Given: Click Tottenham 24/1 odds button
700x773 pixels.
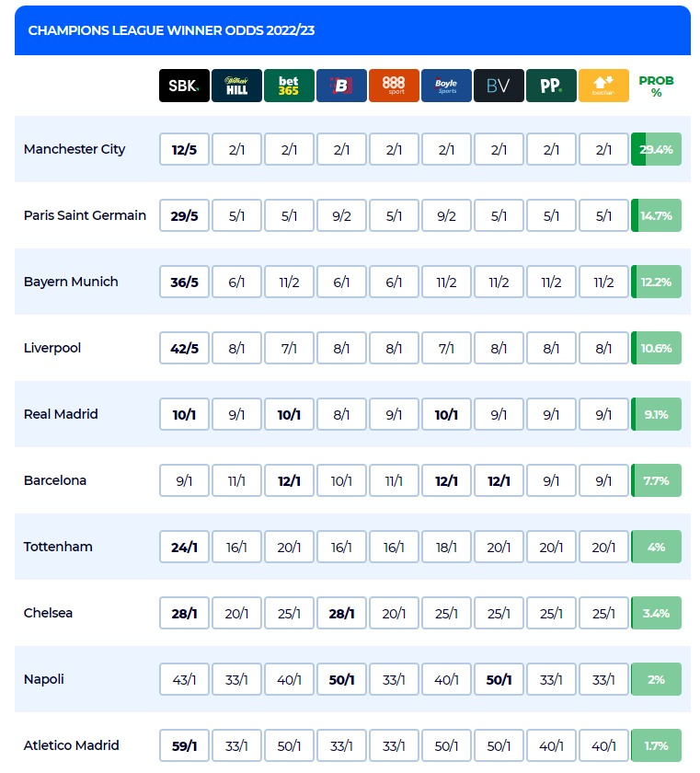Looking at the screenshot, I should click(184, 547).
